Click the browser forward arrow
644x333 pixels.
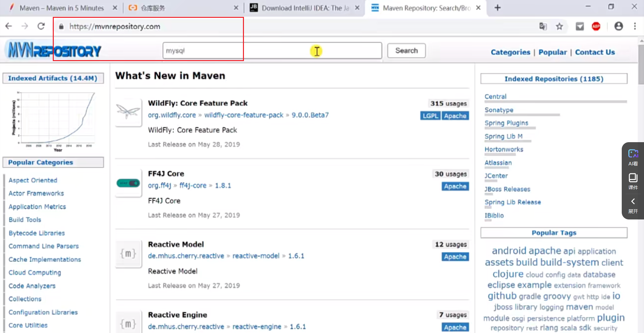pyautogui.click(x=24, y=26)
